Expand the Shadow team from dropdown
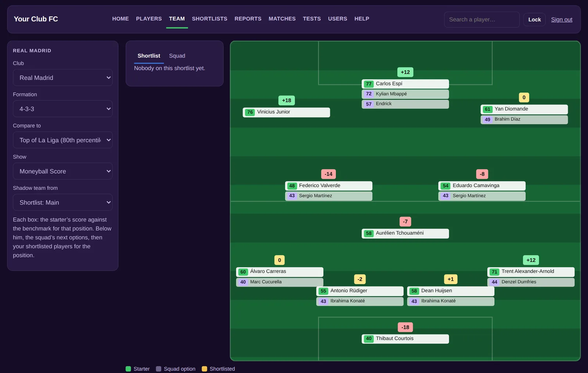588x373 pixels. tap(62, 202)
